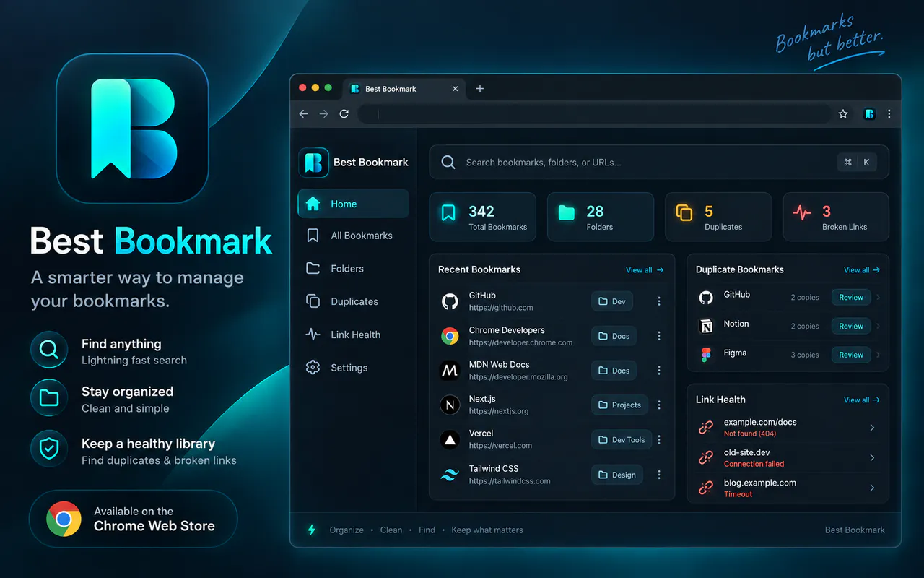This screenshot has width=924, height=578.
Task: Click the broken link icon for example.com/docs
Action: [706, 428]
